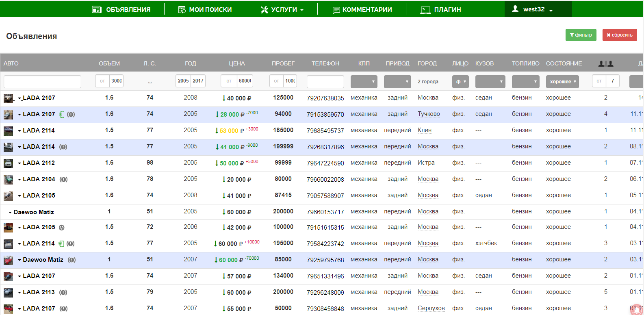The height and width of the screenshot is (315, 644).
Task: Expand the LADA 2112 row arrow
Action: (x=19, y=163)
